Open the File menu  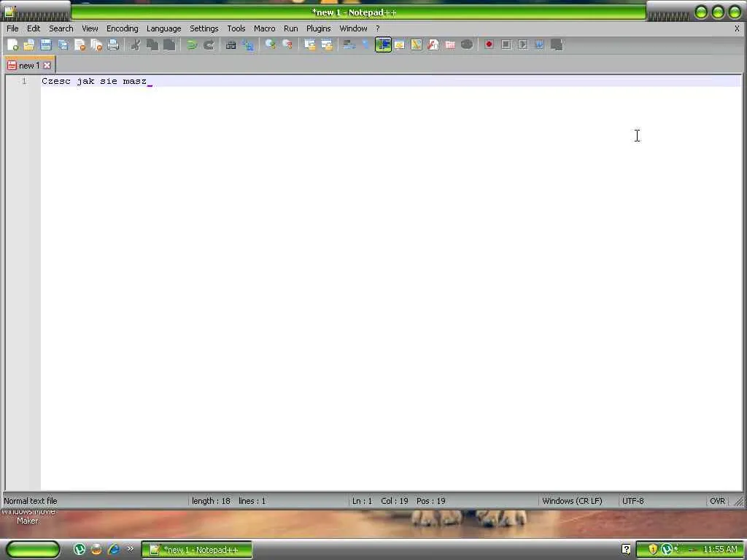(12, 28)
